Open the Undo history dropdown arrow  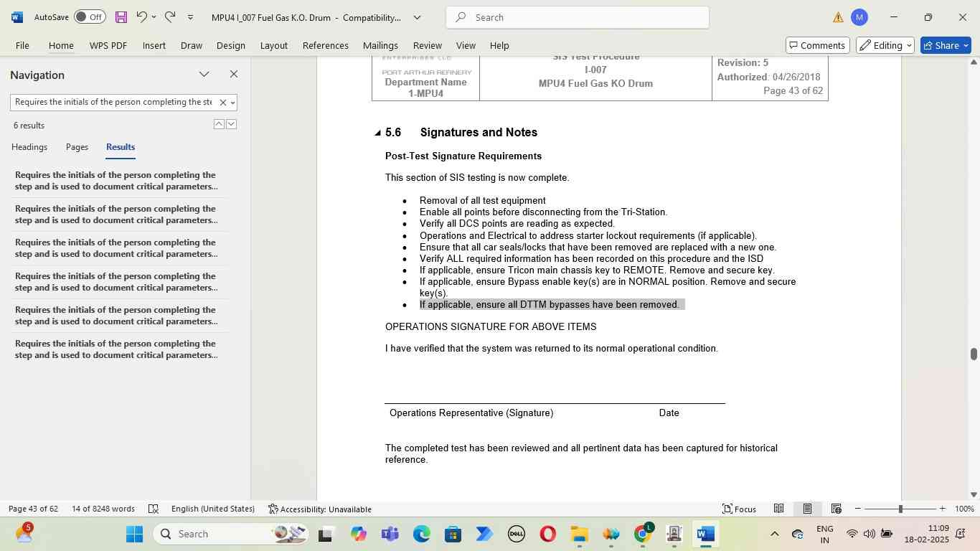point(154,17)
